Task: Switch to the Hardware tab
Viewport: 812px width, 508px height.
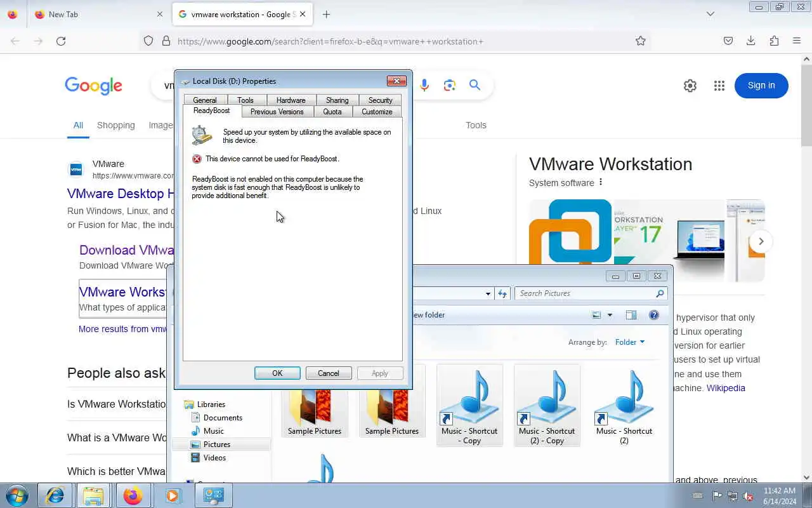Action: [291, 100]
